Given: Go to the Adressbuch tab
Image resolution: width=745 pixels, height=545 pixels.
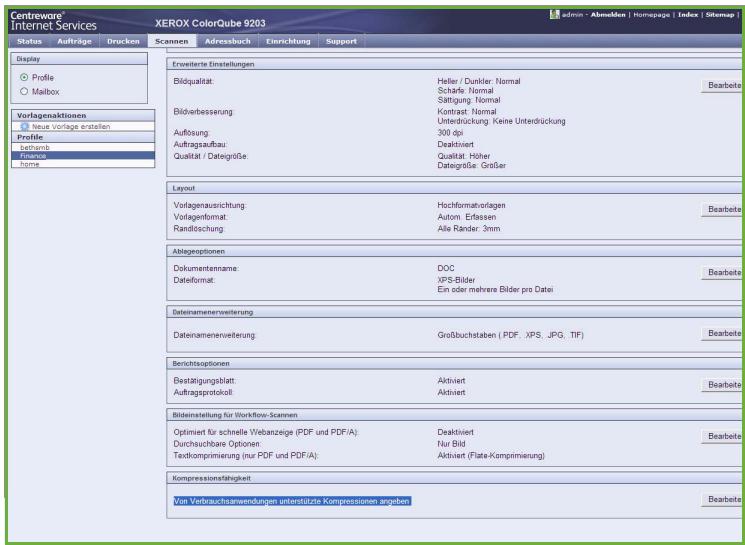Looking at the screenshot, I should point(228,41).
